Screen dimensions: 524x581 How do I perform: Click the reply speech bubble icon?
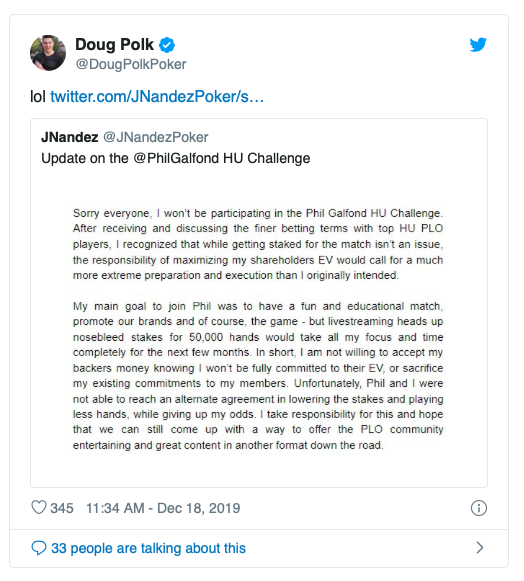[39, 548]
